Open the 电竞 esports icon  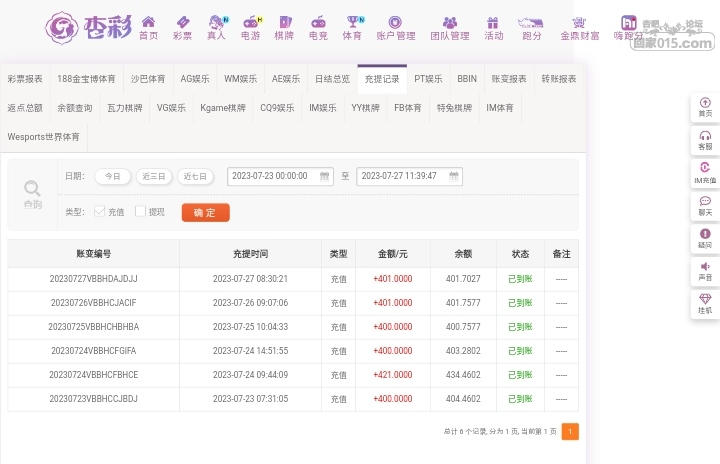point(318,22)
